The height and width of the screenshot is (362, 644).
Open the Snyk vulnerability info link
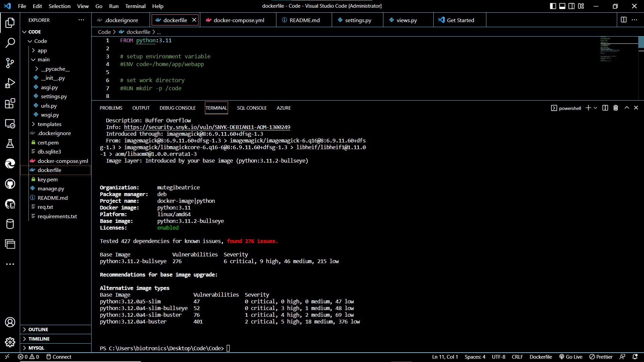click(207, 127)
